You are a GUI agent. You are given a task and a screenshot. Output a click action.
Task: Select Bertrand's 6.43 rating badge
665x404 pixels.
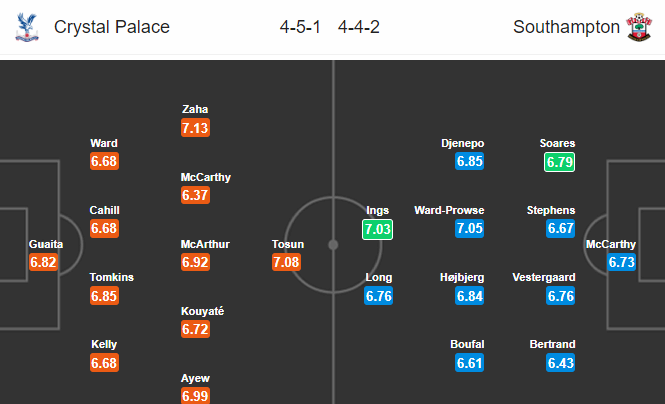[x=560, y=363]
